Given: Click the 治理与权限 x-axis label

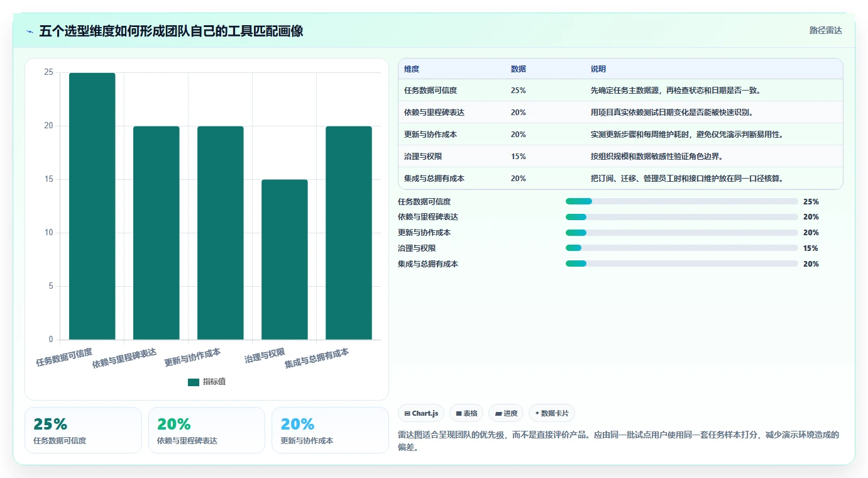Looking at the screenshot, I should (x=265, y=356).
